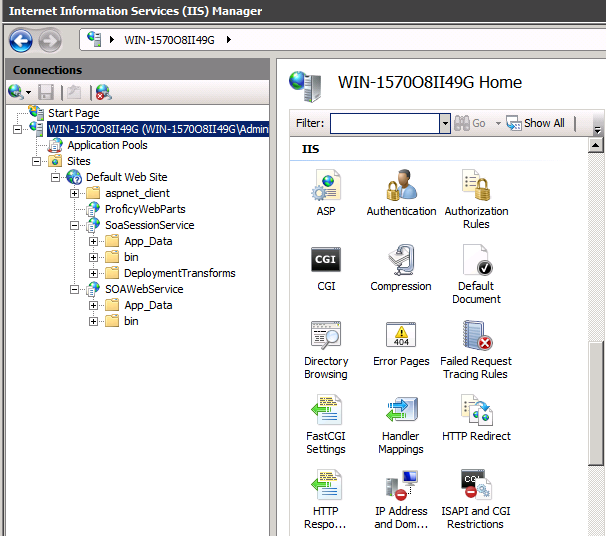Screen dimensions: 606x536
Task: Click the Forward navigation arrow
Action: pos(50,40)
